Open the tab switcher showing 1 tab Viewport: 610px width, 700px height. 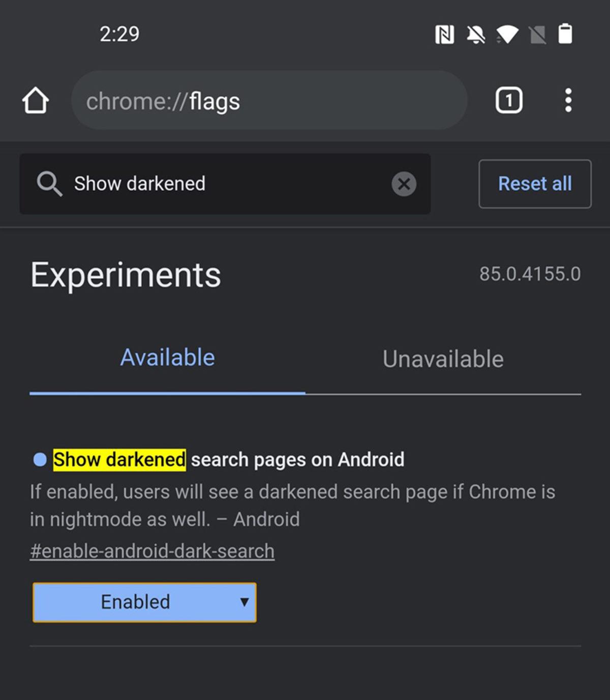[508, 100]
